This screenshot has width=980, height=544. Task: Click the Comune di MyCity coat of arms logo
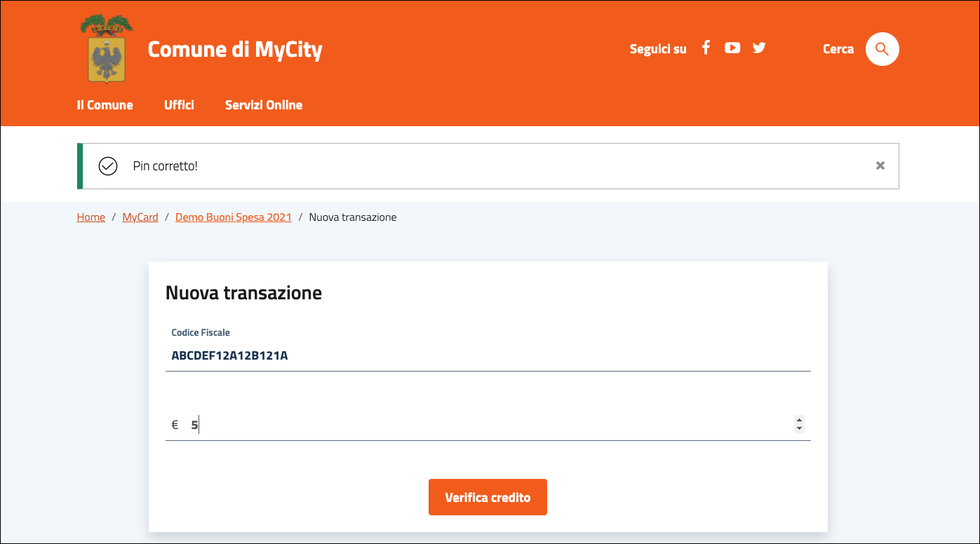coord(107,49)
